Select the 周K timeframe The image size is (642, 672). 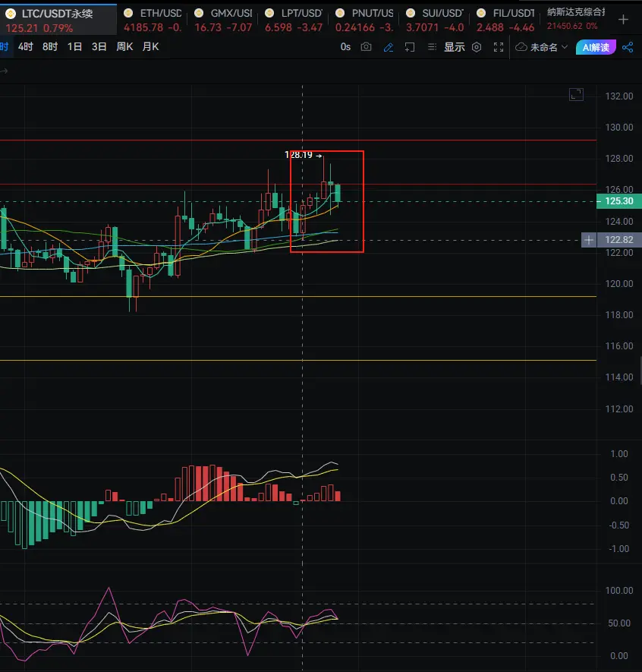pos(124,47)
